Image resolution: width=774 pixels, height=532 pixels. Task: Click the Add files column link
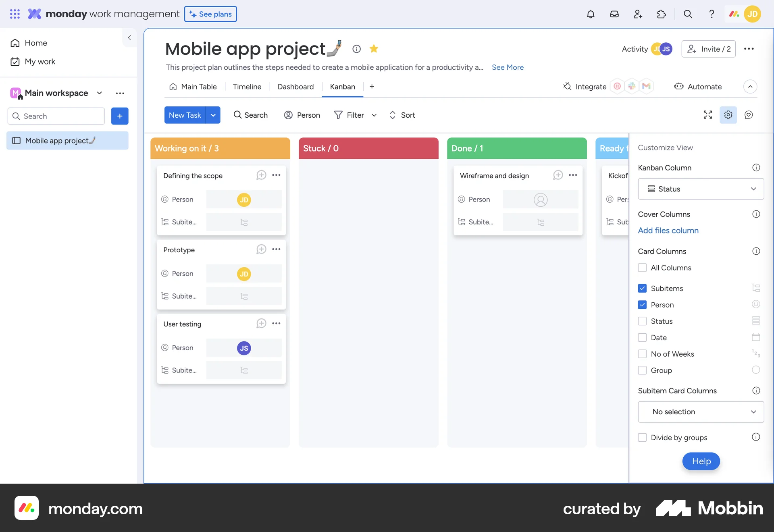pyautogui.click(x=668, y=230)
